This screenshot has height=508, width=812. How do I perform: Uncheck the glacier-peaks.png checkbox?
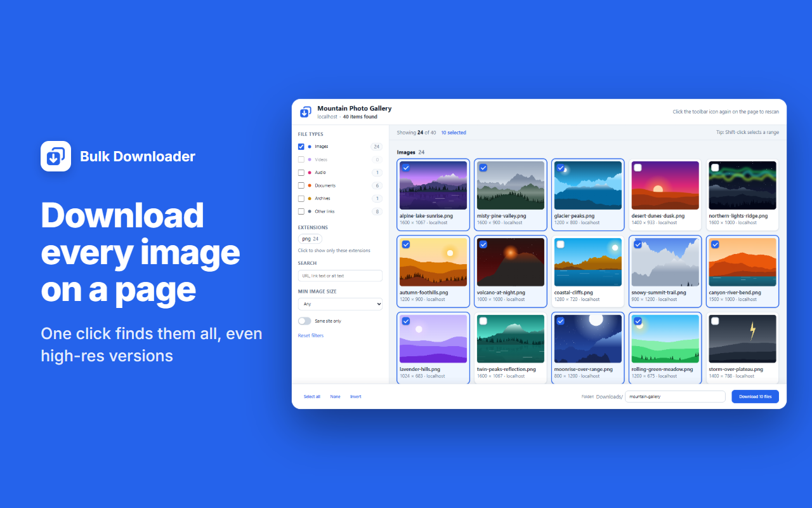click(561, 168)
